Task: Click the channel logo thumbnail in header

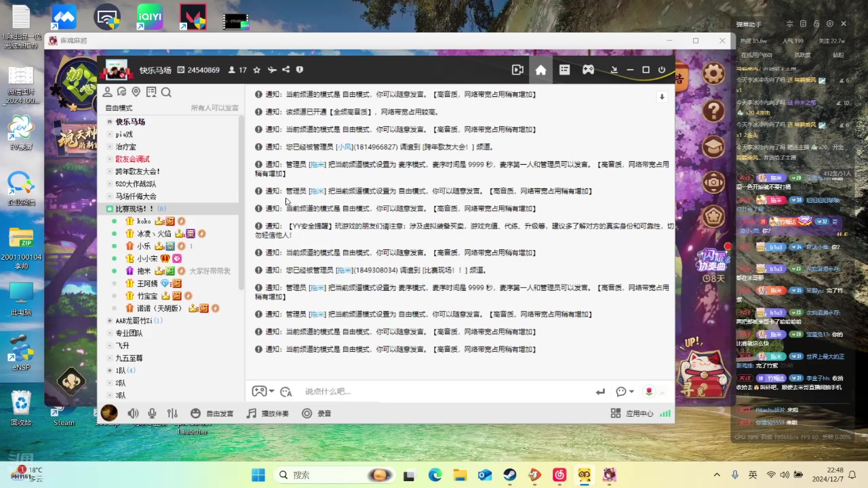Action: point(117,70)
